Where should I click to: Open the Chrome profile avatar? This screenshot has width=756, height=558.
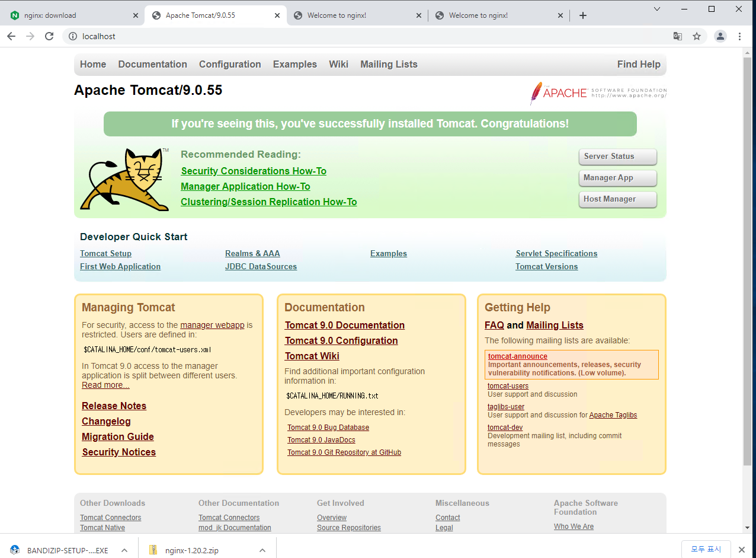click(720, 36)
